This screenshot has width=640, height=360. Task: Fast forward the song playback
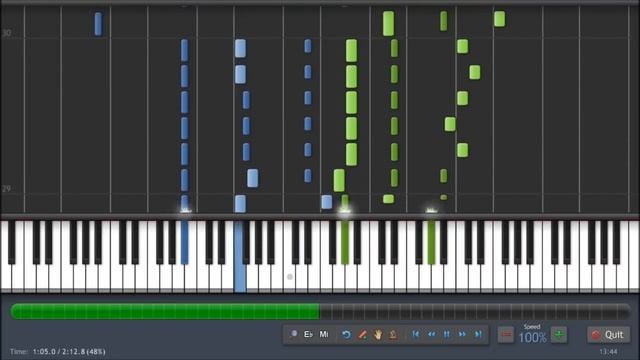[462, 334]
